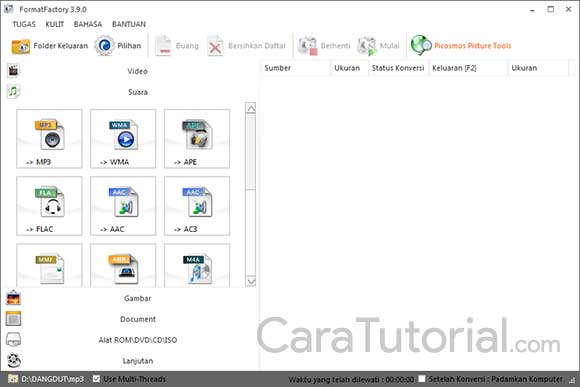Click the Bersihkan Daftar text button
The width and height of the screenshot is (580, 387).
257,46
